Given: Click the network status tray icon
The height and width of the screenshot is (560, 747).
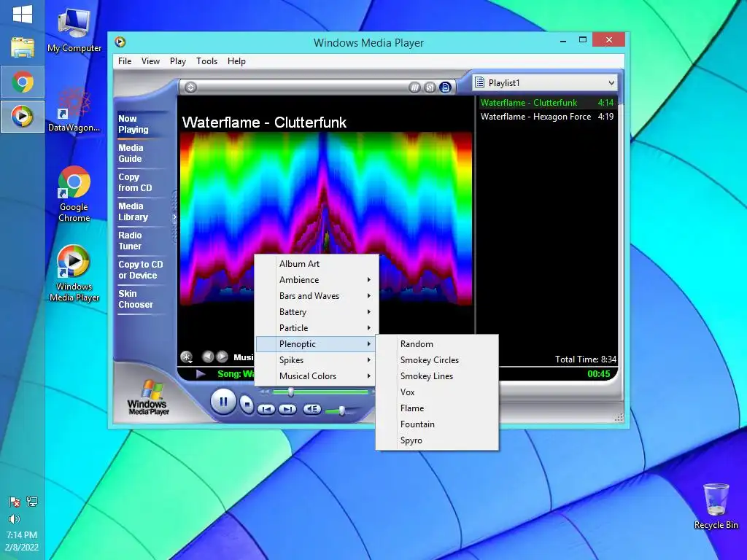Looking at the screenshot, I should pyautogui.click(x=32, y=502).
